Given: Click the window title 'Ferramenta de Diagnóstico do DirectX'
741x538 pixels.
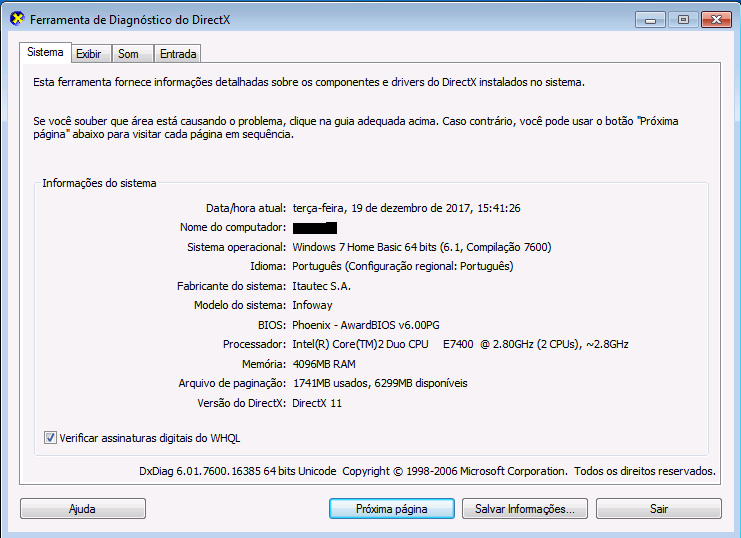Looking at the screenshot, I should pos(130,20).
